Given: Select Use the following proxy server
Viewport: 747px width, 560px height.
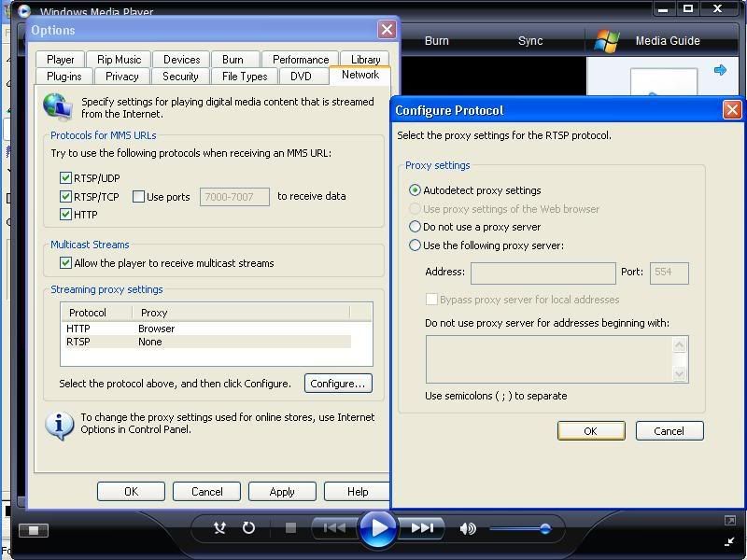Looking at the screenshot, I should pos(415,245).
